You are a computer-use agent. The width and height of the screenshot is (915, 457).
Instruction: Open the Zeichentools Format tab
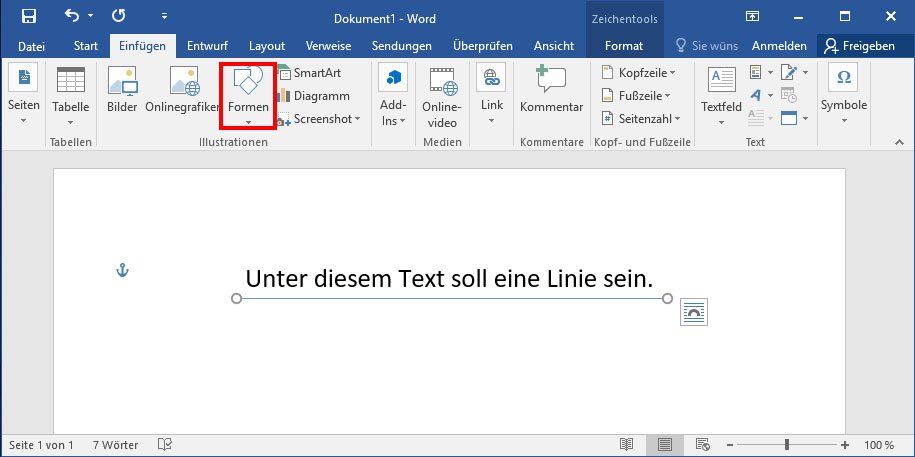[x=624, y=46]
